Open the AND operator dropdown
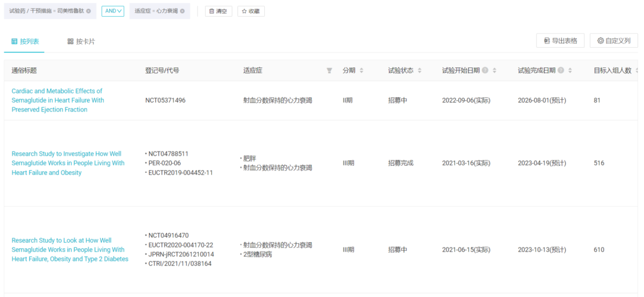This screenshot has width=644, height=297. pyautogui.click(x=113, y=11)
